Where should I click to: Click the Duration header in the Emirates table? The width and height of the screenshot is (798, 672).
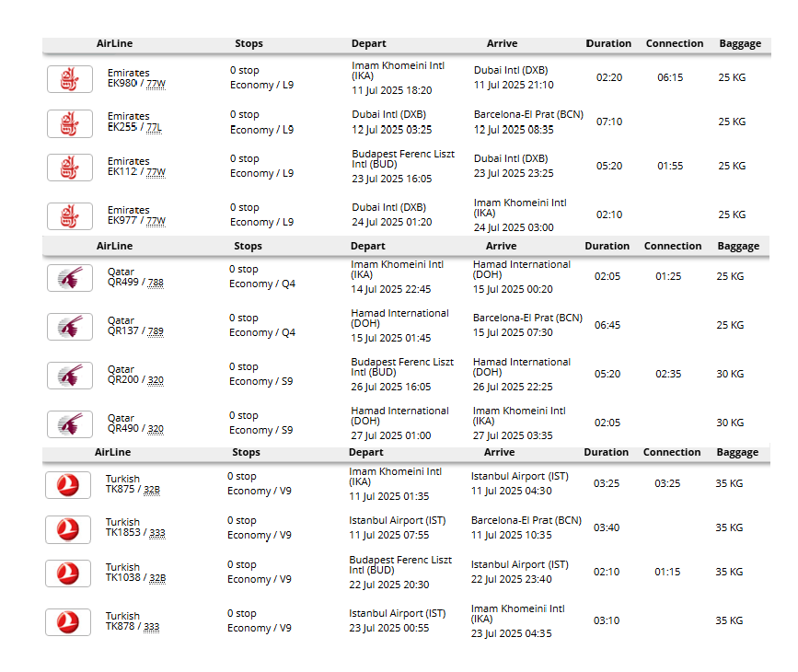(608, 43)
